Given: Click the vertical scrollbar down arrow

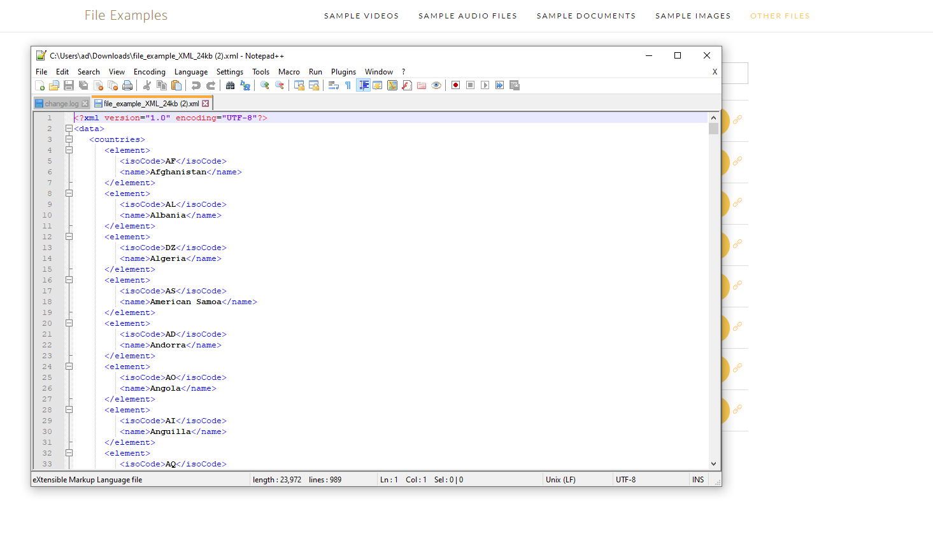Looking at the screenshot, I should click(713, 464).
